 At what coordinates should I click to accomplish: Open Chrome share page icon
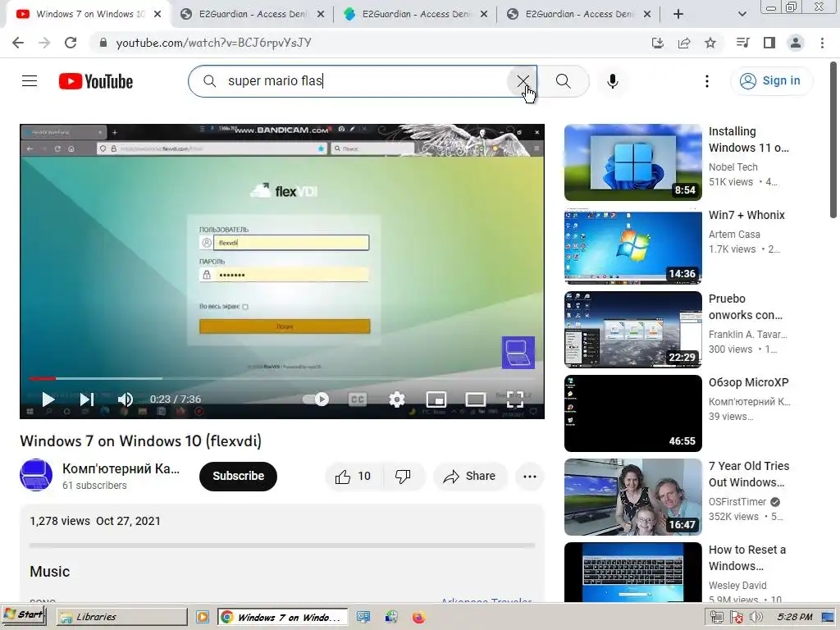pos(684,43)
